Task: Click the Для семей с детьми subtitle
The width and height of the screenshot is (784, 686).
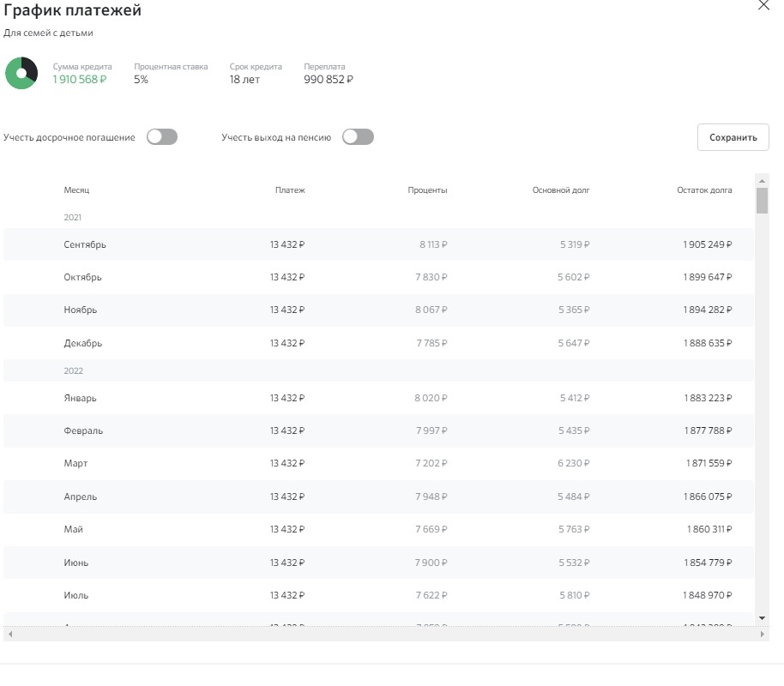Action: pyautogui.click(x=49, y=33)
